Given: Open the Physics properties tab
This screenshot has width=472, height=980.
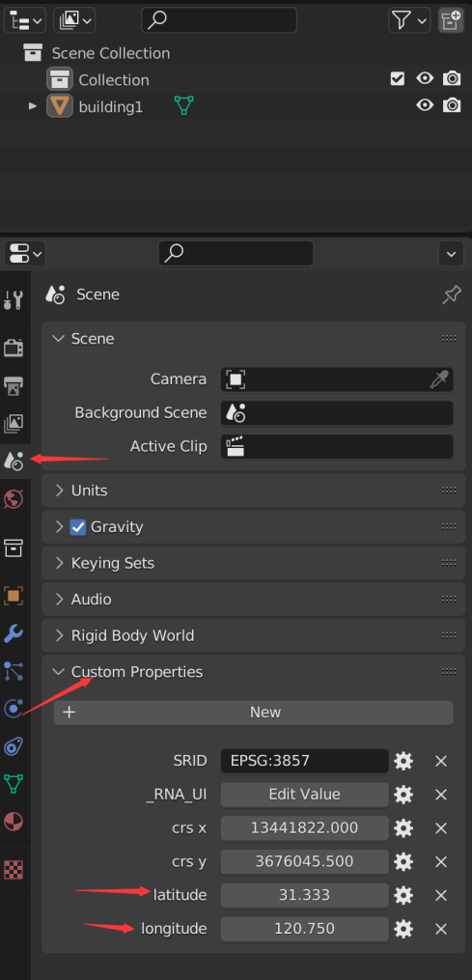Looking at the screenshot, I should pyautogui.click(x=14, y=708).
